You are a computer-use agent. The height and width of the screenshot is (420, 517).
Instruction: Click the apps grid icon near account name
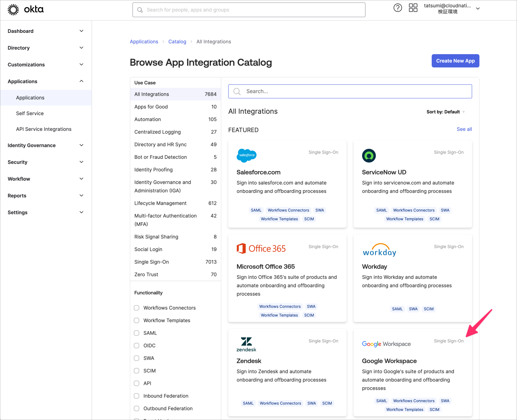point(413,8)
